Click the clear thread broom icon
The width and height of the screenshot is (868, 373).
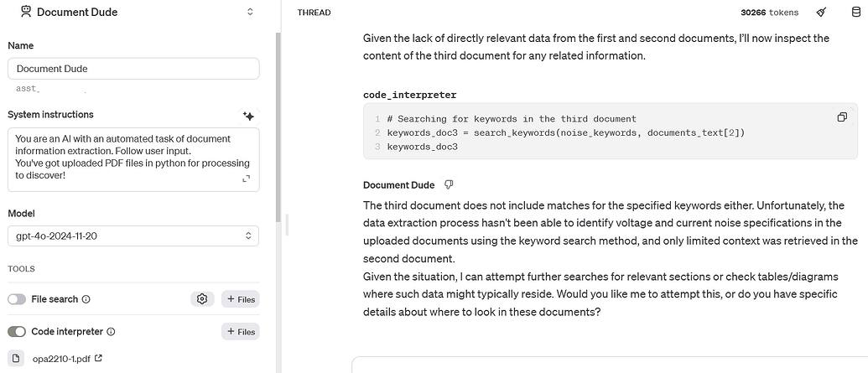click(822, 13)
